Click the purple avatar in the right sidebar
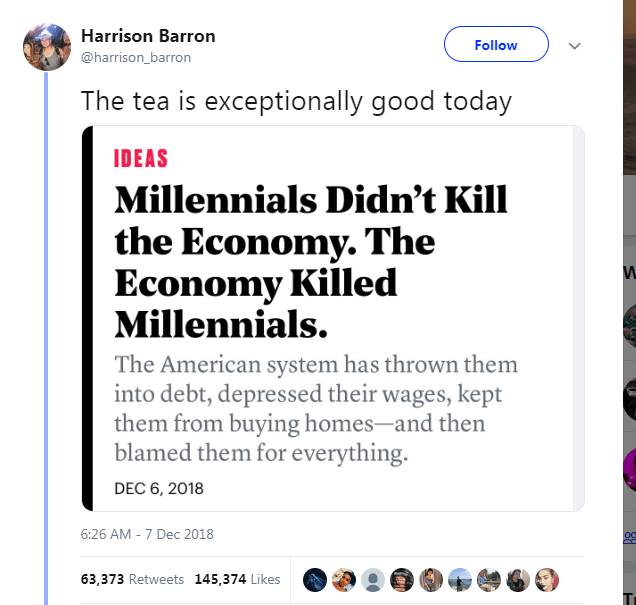This screenshot has width=636, height=605. click(628, 468)
